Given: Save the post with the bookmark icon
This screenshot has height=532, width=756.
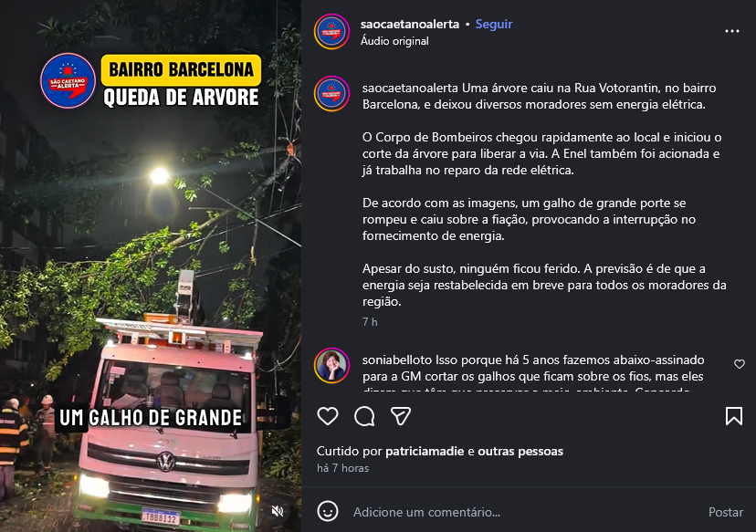Looking at the screenshot, I should 734,416.
